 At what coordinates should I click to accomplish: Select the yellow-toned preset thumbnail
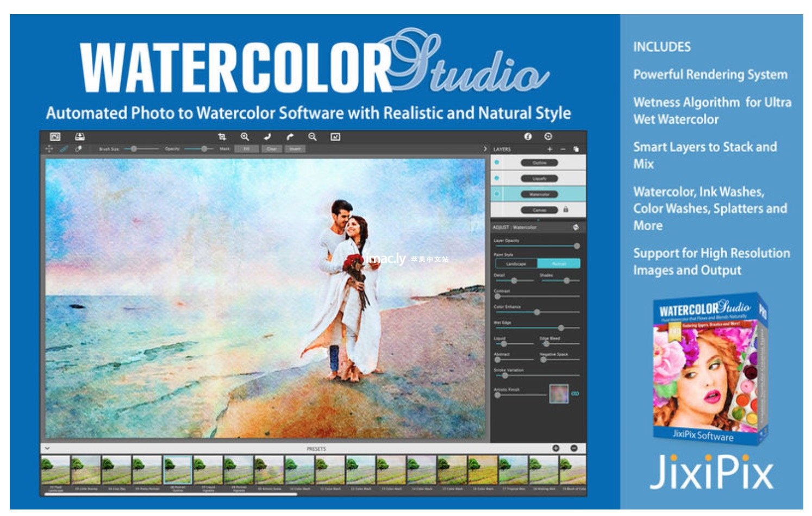tap(482, 470)
